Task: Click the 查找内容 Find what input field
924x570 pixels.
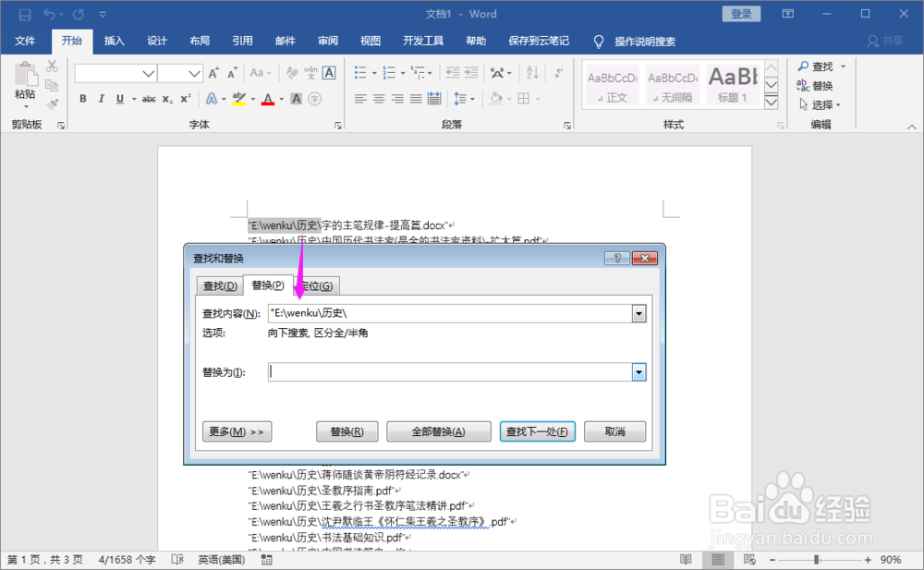Action: (450, 313)
